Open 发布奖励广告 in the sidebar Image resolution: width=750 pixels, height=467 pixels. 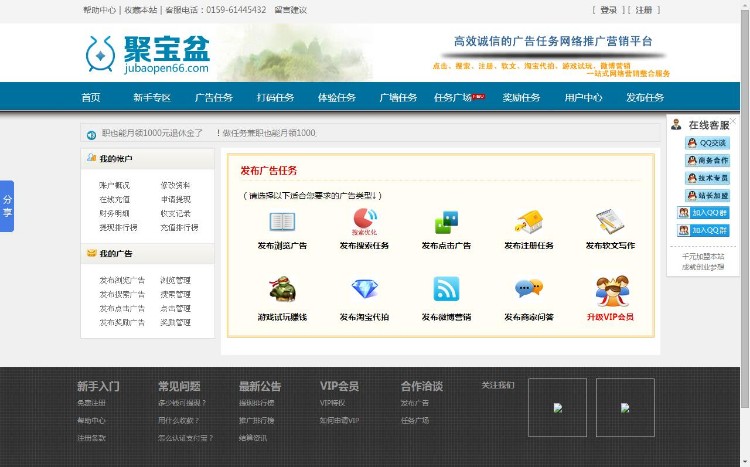coord(122,322)
